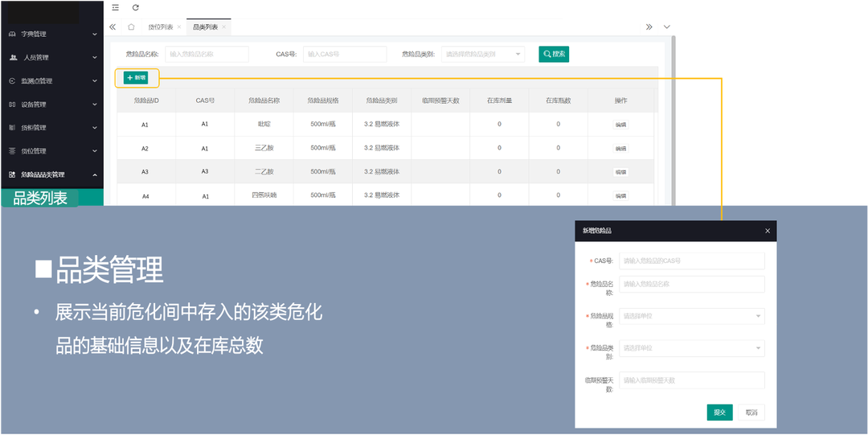868x435 pixels.
Task: Click 编辑 for row A2
Action: point(620,149)
